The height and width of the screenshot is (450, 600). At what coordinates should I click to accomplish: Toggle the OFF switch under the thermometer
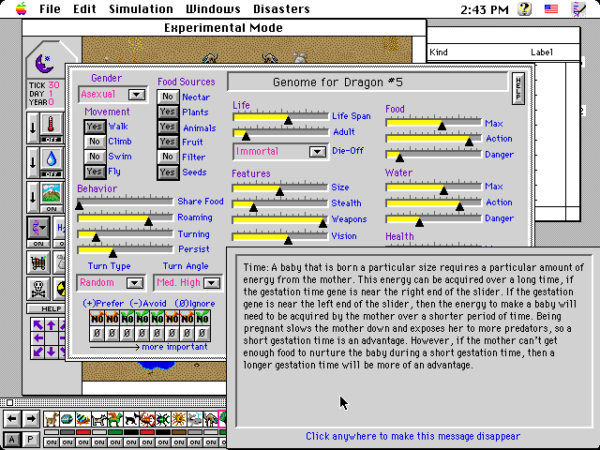(x=51, y=140)
